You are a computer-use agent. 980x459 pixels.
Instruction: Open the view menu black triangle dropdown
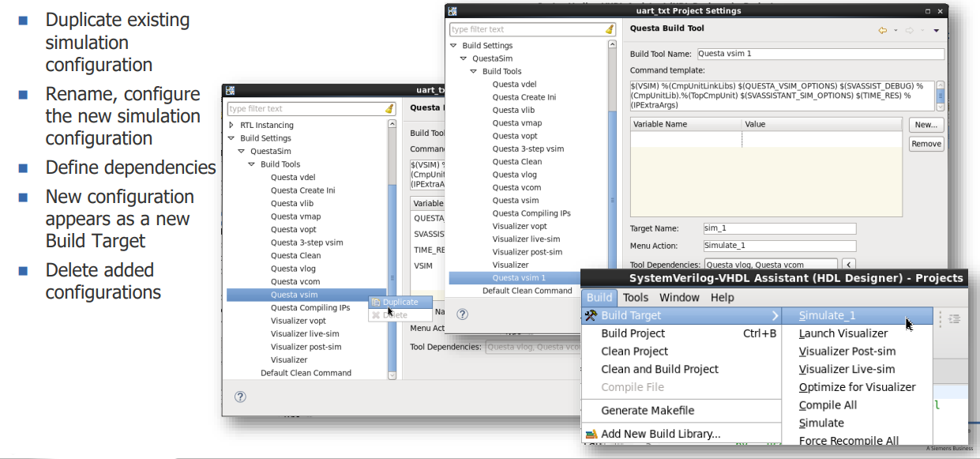[936, 31]
